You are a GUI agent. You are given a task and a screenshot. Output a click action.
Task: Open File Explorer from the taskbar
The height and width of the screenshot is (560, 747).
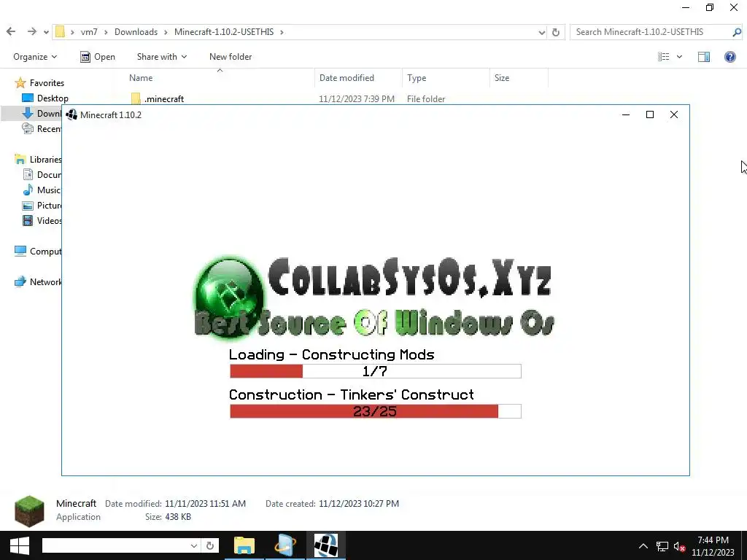[244, 545]
